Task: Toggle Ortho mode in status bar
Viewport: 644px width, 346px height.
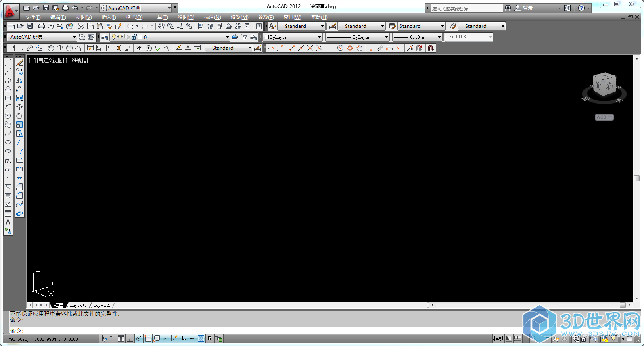Action: tap(130, 339)
